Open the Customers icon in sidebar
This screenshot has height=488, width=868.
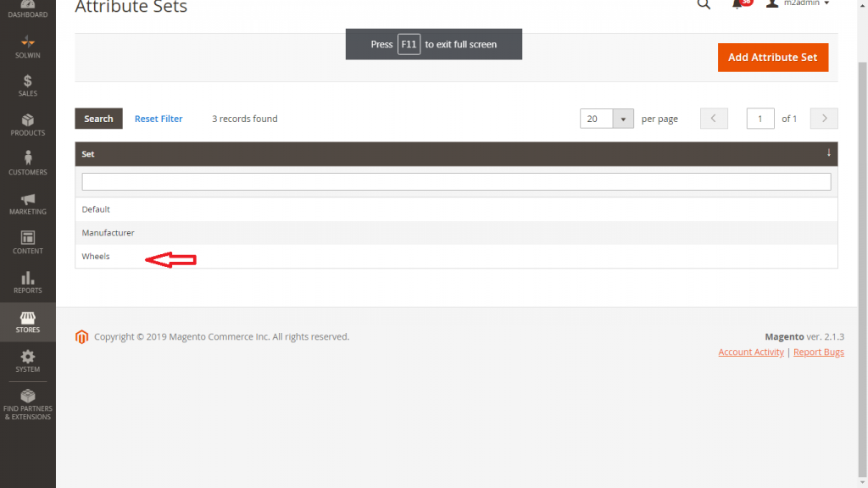click(27, 159)
